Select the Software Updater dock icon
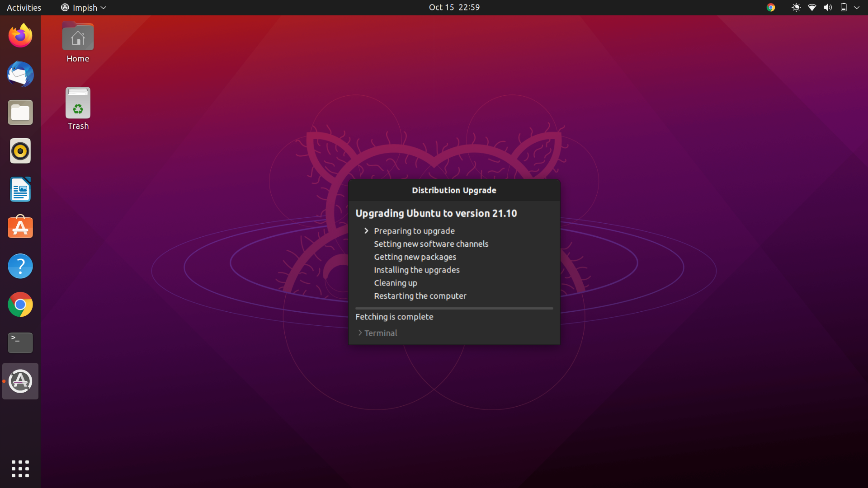 point(20,381)
